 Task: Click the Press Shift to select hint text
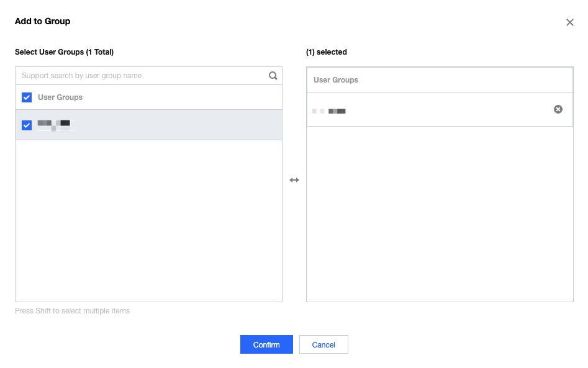[x=72, y=311]
